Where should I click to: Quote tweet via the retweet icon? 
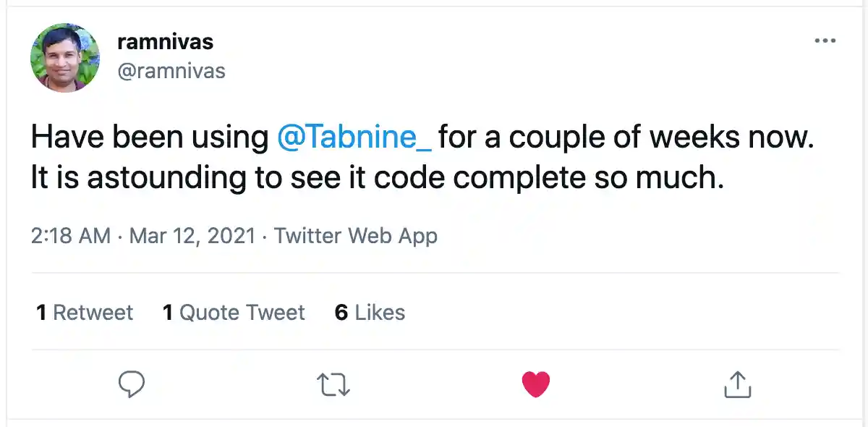click(x=333, y=384)
